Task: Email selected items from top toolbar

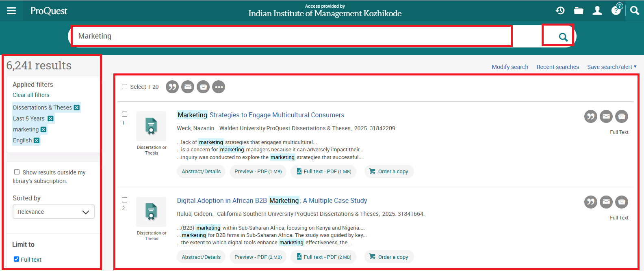Action: (188, 87)
